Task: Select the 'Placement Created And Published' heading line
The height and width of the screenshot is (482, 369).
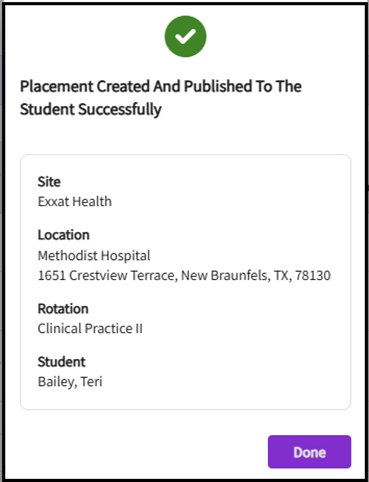Action: [161, 86]
